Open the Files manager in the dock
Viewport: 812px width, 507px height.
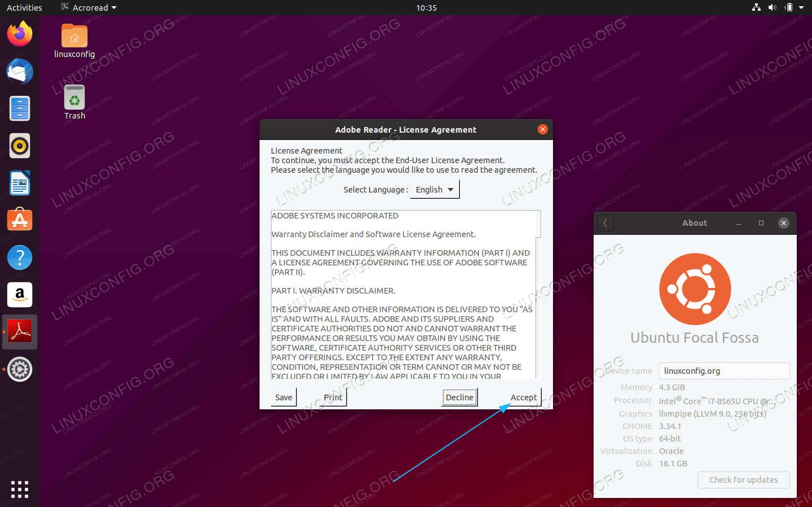click(x=20, y=108)
